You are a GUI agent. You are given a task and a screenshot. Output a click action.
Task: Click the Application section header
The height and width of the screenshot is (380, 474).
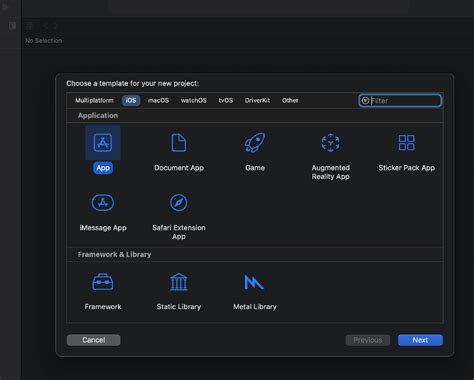click(98, 116)
